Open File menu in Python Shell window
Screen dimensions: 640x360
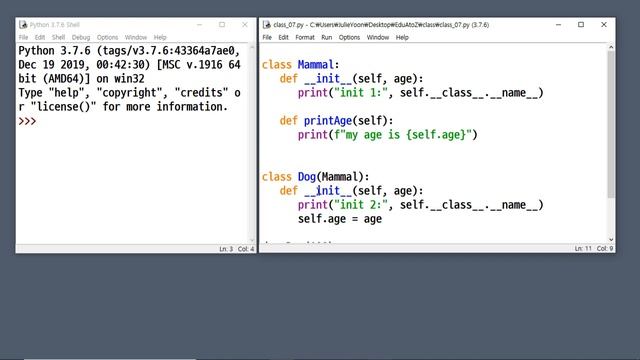[23, 37]
